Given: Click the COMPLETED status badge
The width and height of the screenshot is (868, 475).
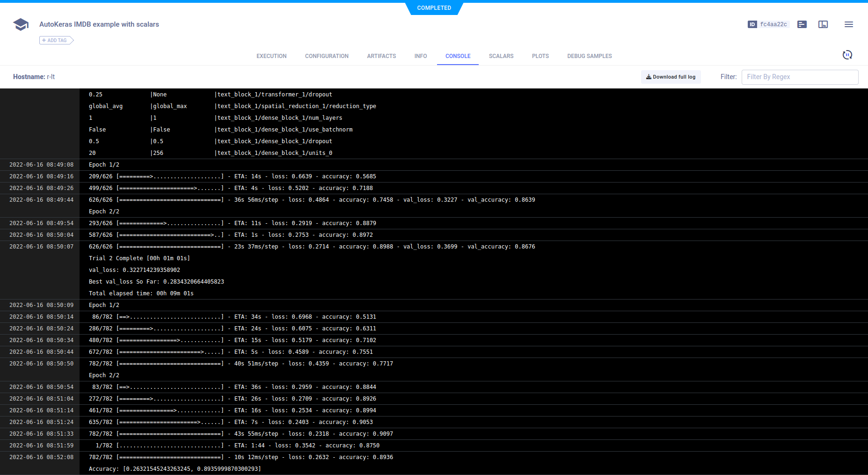Looking at the screenshot, I should [434, 8].
